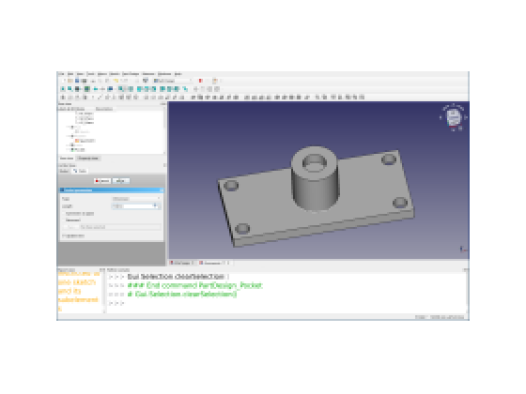Open the pocket Type dropdown

[x=136, y=199]
